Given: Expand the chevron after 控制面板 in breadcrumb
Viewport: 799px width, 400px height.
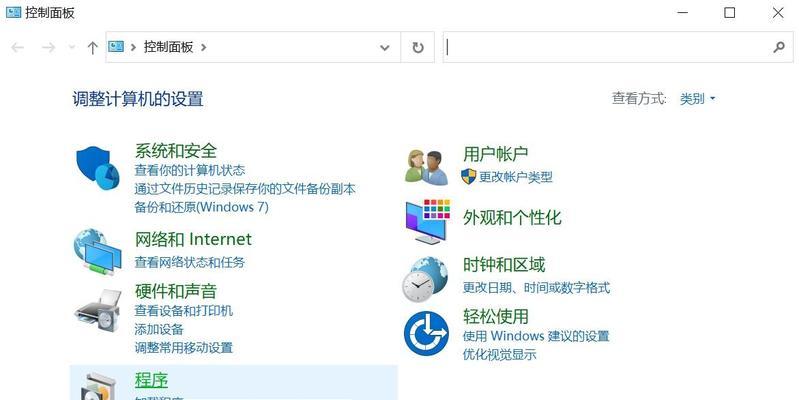Looking at the screenshot, I should pos(203,47).
